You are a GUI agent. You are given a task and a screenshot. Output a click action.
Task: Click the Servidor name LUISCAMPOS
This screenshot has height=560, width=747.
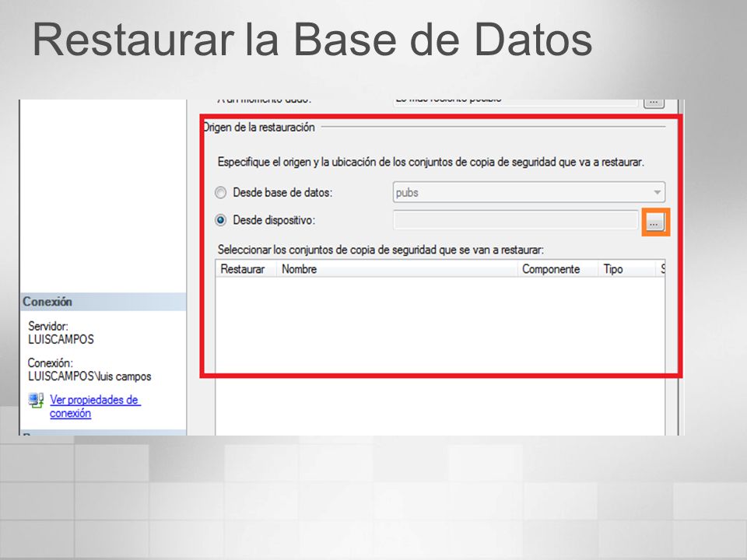[x=61, y=340]
